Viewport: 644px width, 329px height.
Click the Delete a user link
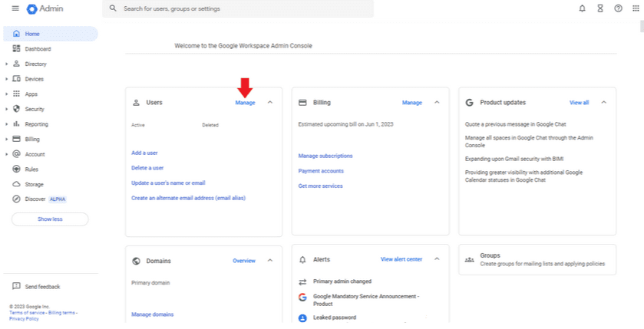[x=147, y=168]
